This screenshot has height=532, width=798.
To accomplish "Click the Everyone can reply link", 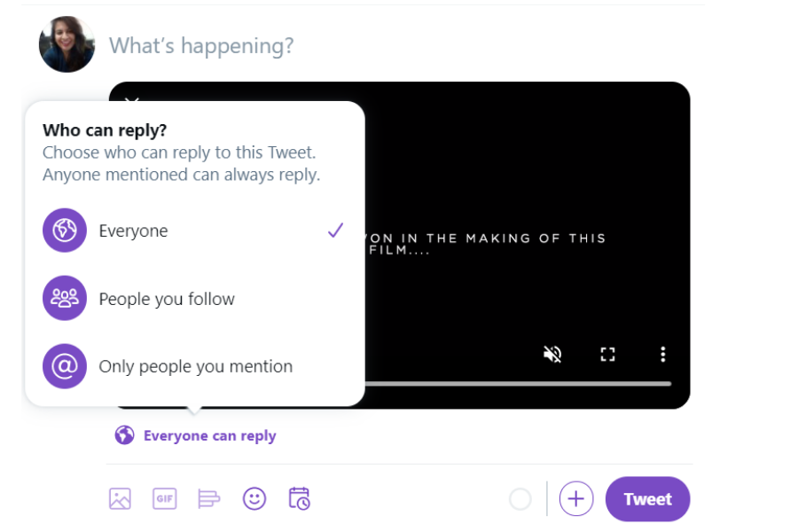I will click(x=209, y=435).
